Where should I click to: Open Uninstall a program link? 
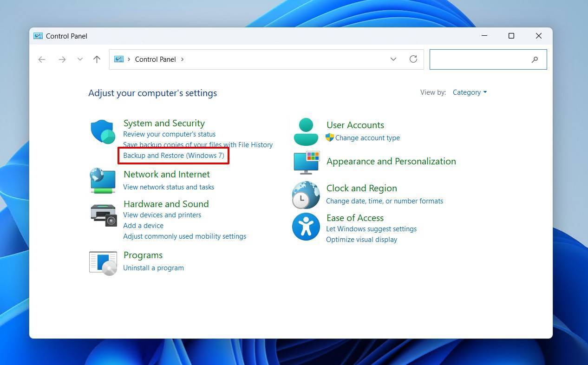click(153, 268)
